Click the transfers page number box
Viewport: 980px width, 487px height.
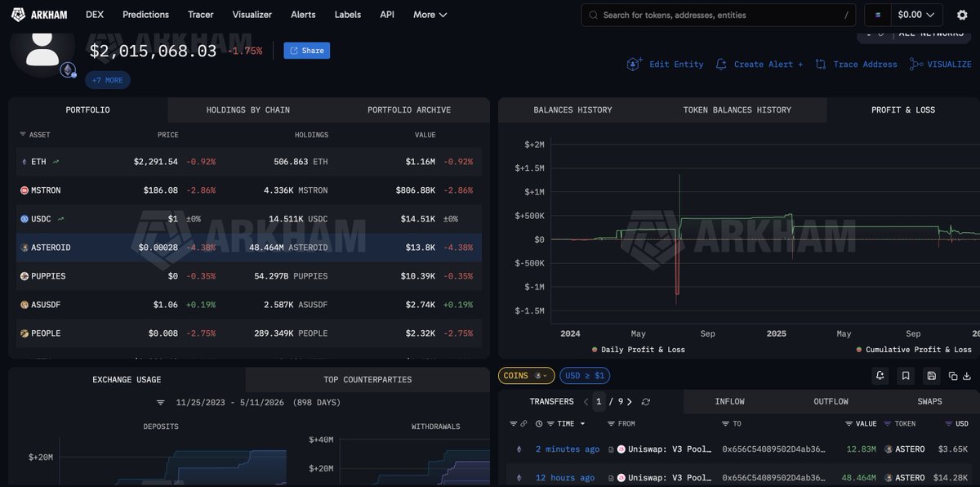point(599,402)
